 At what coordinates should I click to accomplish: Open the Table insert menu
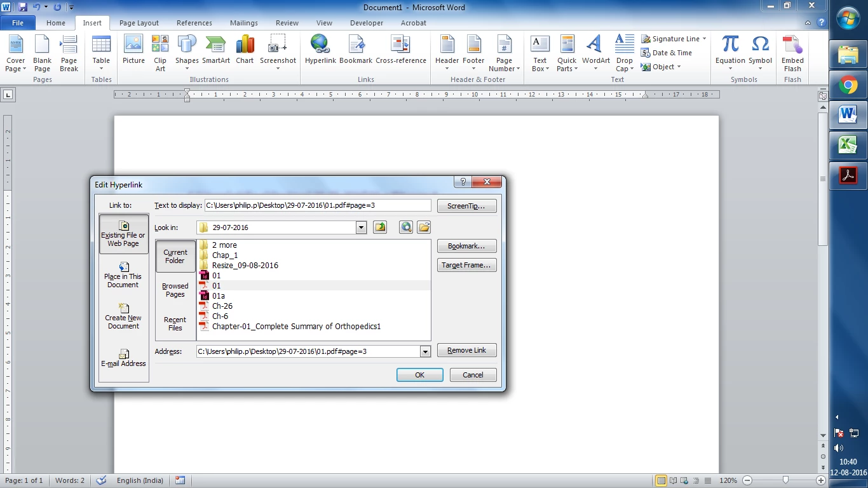click(x=101, y=54)
